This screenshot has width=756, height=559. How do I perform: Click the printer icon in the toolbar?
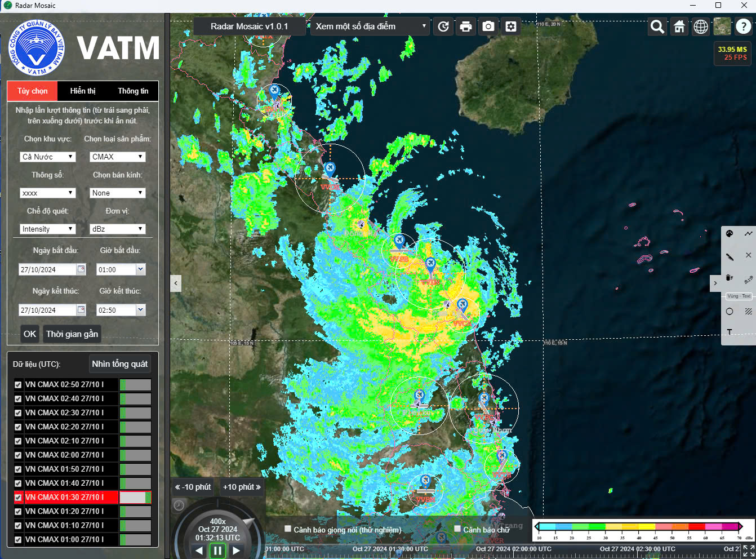pyautogui.click(x=466, y=26)
